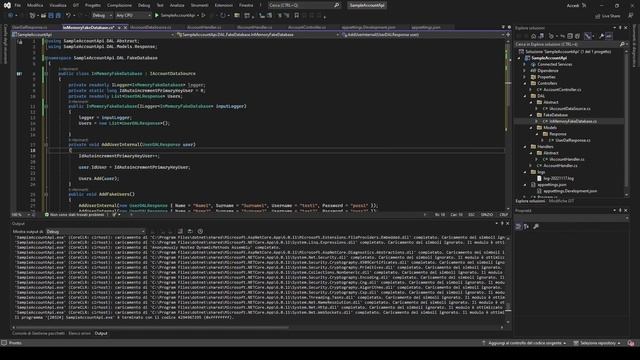640x360 pixels.
Task: Open the Compilazione menu
Action: click(x=119, y=5)
